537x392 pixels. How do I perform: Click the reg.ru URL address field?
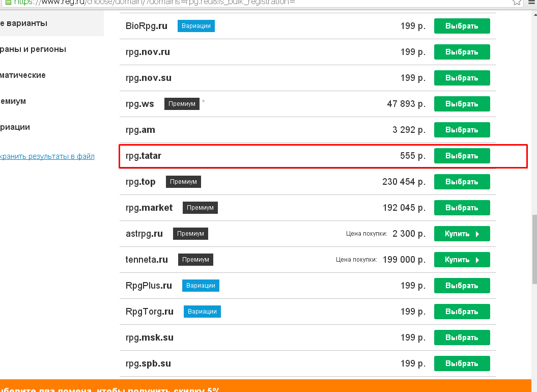coord(204,2)
